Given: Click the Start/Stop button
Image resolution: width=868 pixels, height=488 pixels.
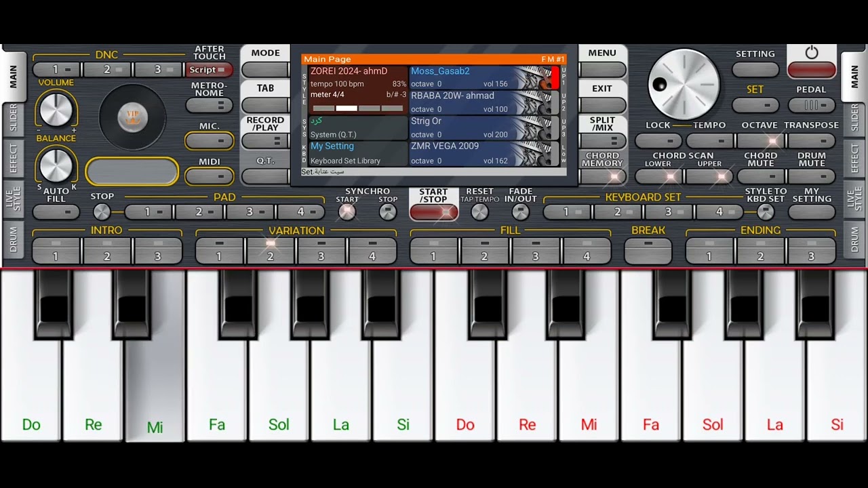Looking at the screenshot, I should click(433, 211).
